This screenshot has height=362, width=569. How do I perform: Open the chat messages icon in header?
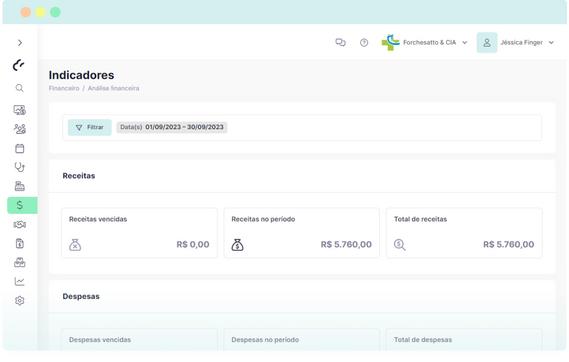[x=340, y=42]
